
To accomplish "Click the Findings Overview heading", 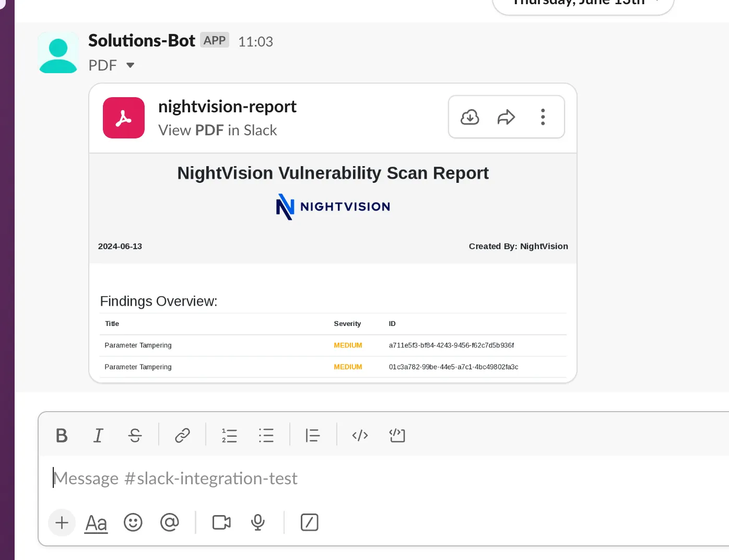I will click(x=159, y=301).
